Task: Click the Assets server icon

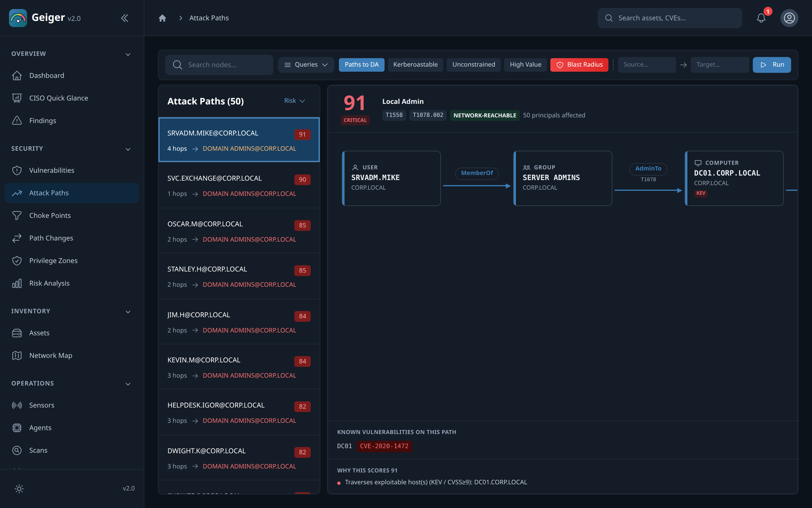Action: click(x=17, y=333)
